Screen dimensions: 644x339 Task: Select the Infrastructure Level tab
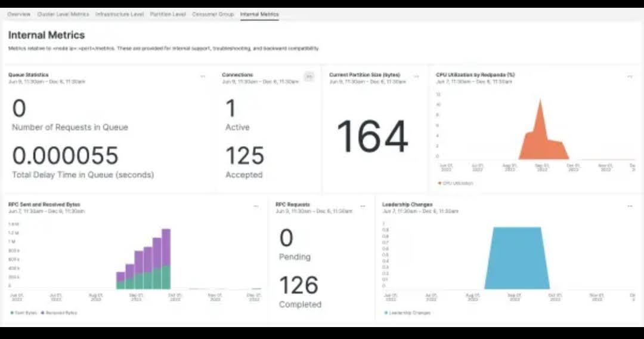[119, 14]
